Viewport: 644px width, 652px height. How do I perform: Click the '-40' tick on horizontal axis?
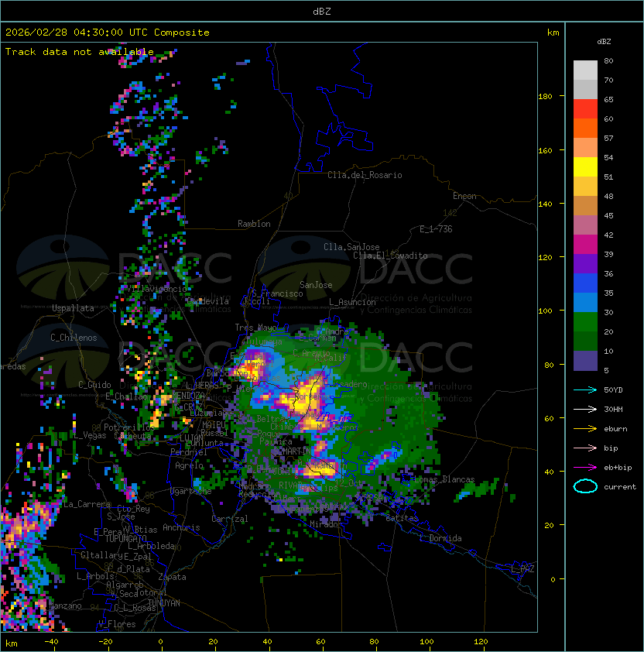coord(51,642)
